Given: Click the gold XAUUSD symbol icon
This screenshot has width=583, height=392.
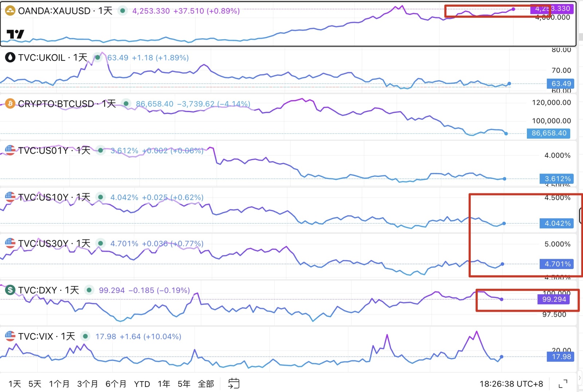Looking at the screenshot, I should (10, 11).
